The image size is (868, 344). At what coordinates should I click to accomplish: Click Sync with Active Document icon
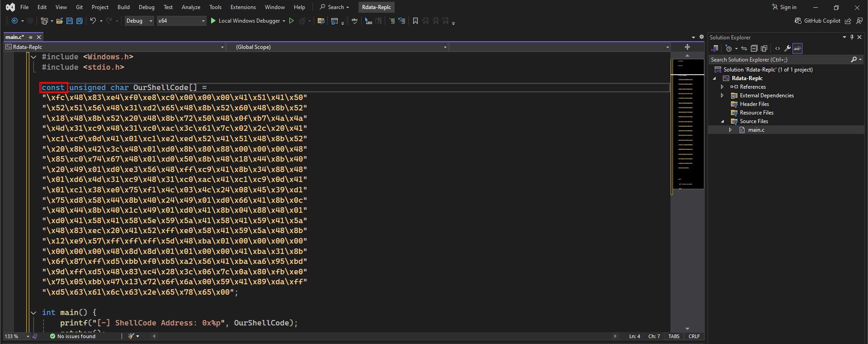pyautogui.click(x=744, y=48)
